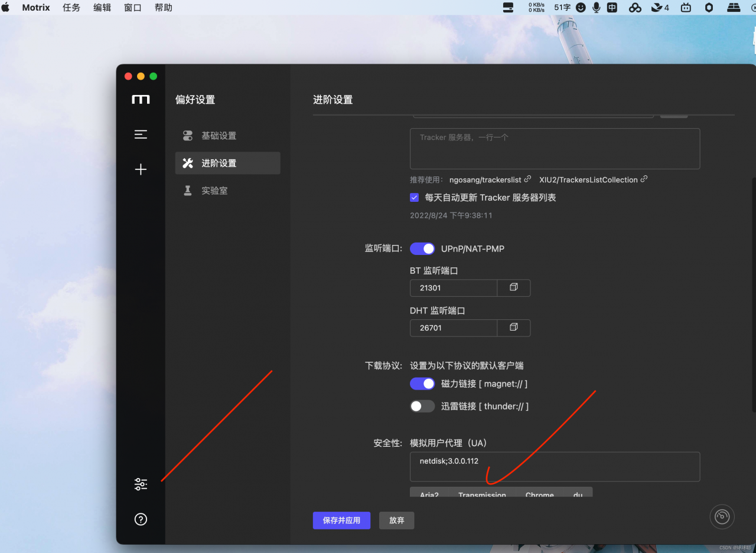Click the plus icon to add a task
The width and height of the screenshot is (756, 553).
141,170
